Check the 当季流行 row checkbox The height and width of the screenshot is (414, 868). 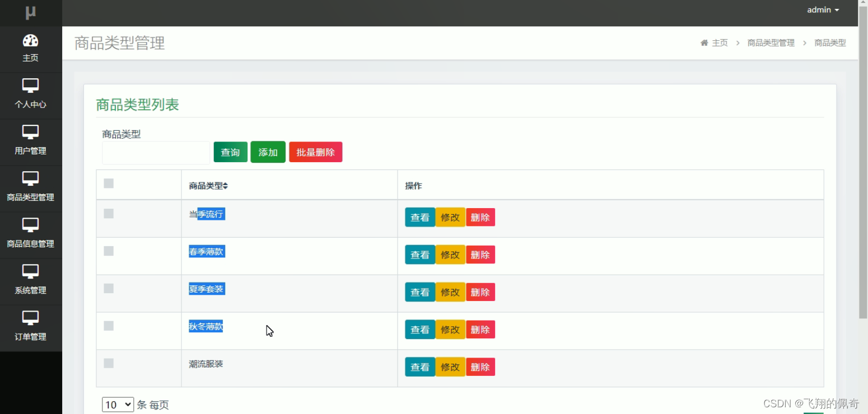[x=109, y=213]
